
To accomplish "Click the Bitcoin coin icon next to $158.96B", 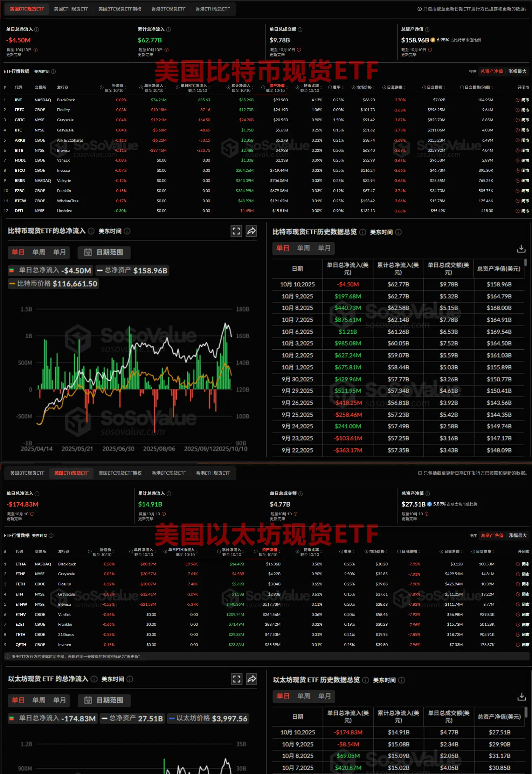I will click(433, 40).
